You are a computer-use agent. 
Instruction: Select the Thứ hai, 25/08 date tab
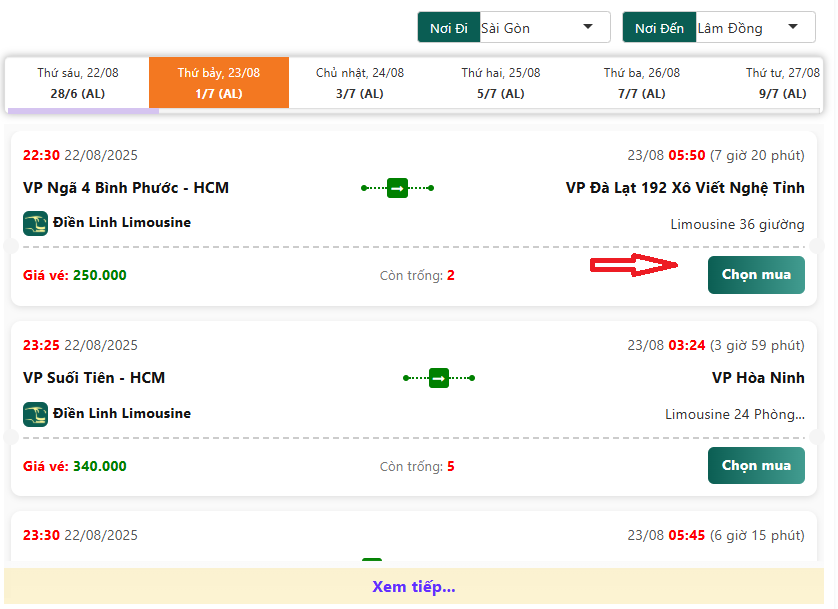click(501, 83)
